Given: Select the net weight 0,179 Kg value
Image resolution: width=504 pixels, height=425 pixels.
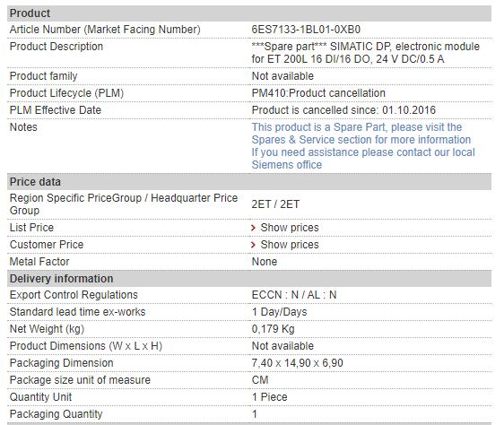Looking at the screenshot, I should point(273,329).
